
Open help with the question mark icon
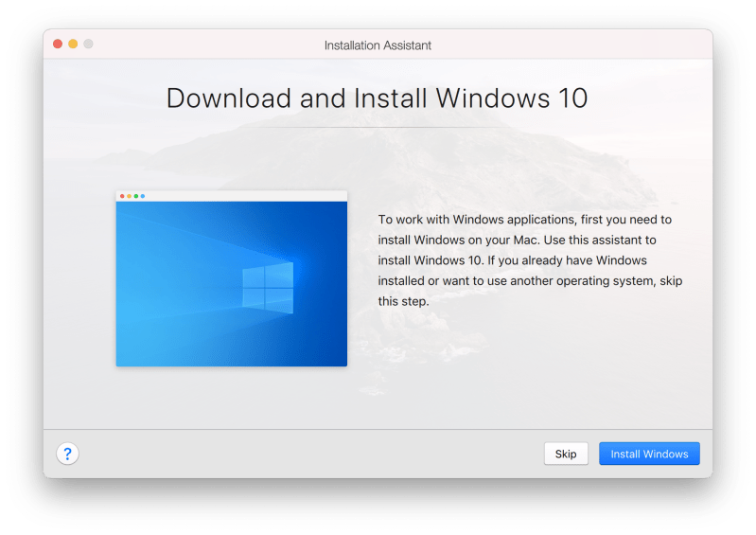coord(67,454)
